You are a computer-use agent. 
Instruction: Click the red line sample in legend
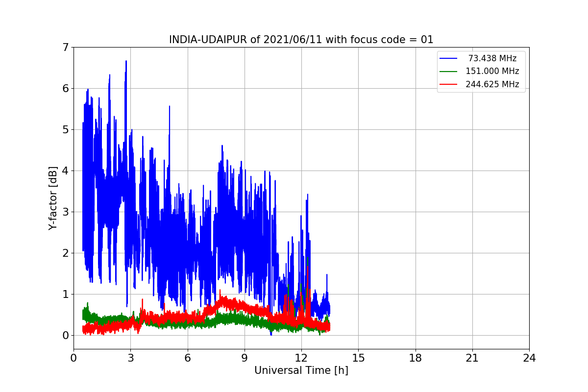(449, 84)
